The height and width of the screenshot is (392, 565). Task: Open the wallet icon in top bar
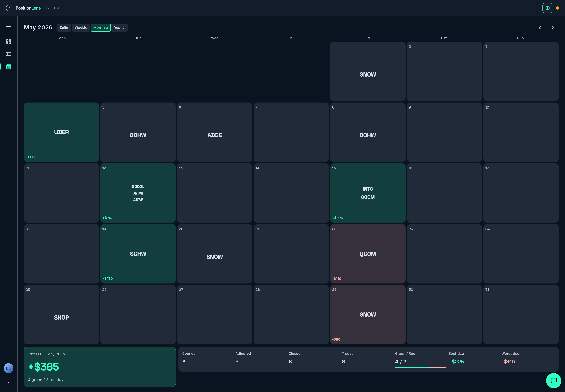(x=547, y=8)
